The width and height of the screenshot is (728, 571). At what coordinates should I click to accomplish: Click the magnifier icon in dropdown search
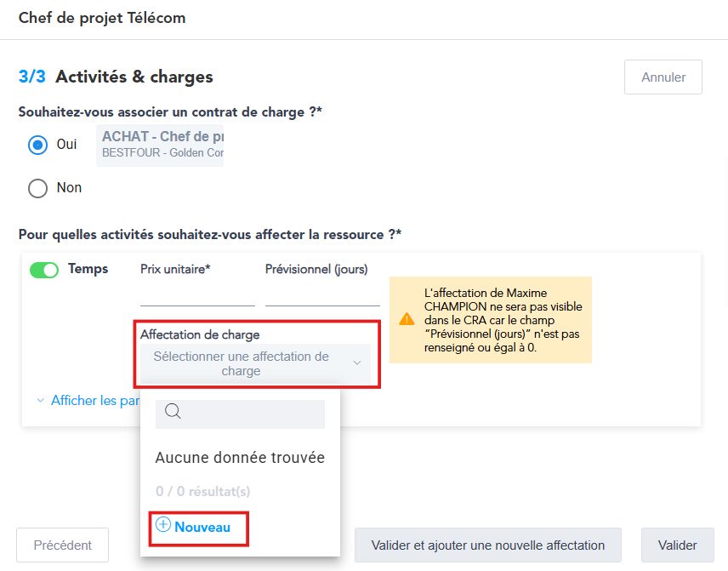point(173,413)
